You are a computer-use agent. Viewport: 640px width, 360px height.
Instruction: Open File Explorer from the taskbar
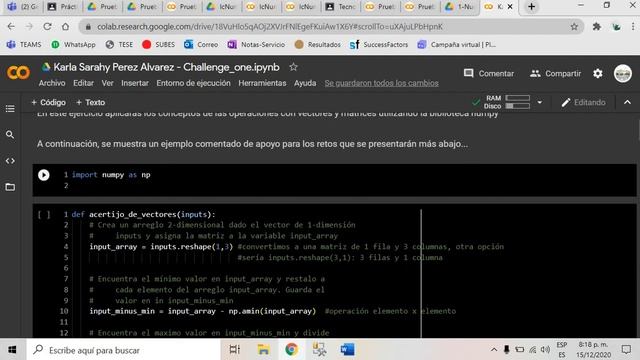pos(263,350)
